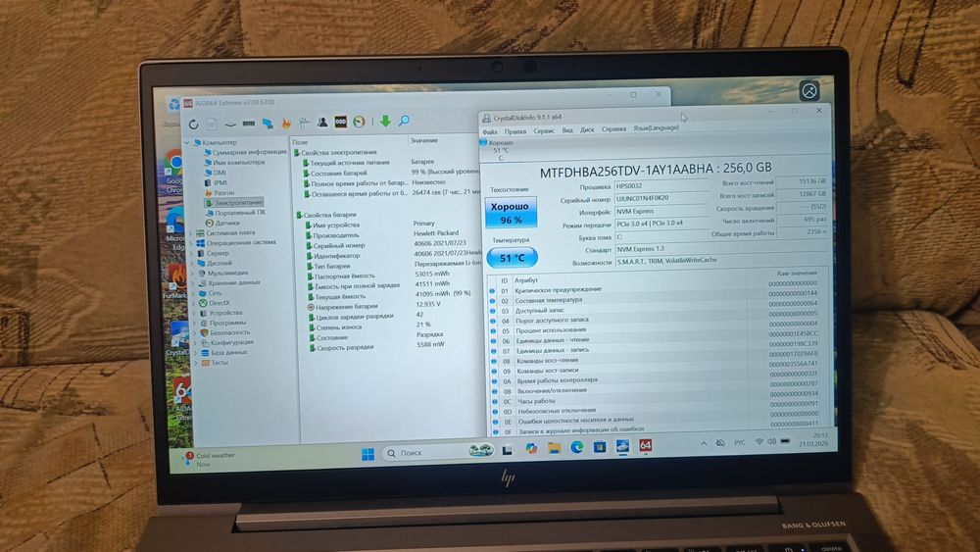This screenshot has width=980, height=552.
Task: Click the Refresh icon in AIDA64 toolbar
Action: click(x=194, y=124)
